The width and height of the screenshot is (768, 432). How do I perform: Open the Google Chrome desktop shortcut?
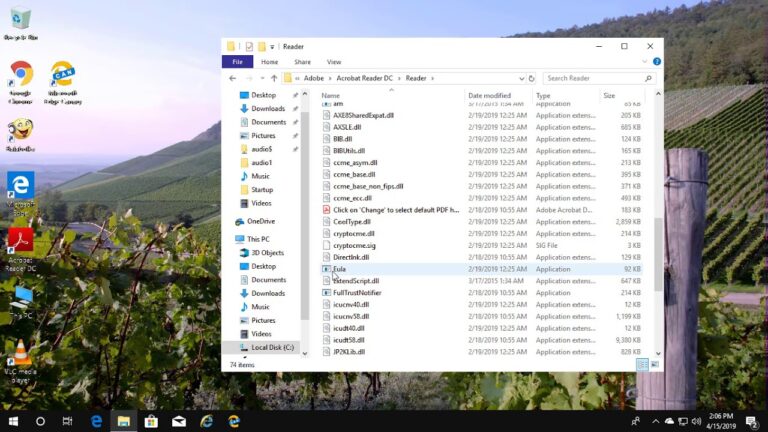[x=20, y=74]
